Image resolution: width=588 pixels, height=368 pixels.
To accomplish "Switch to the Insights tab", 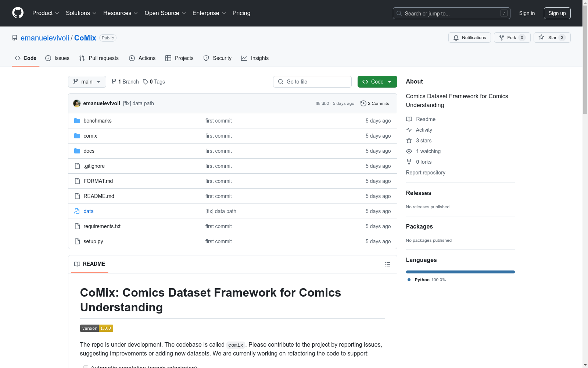I will point(255,58).
